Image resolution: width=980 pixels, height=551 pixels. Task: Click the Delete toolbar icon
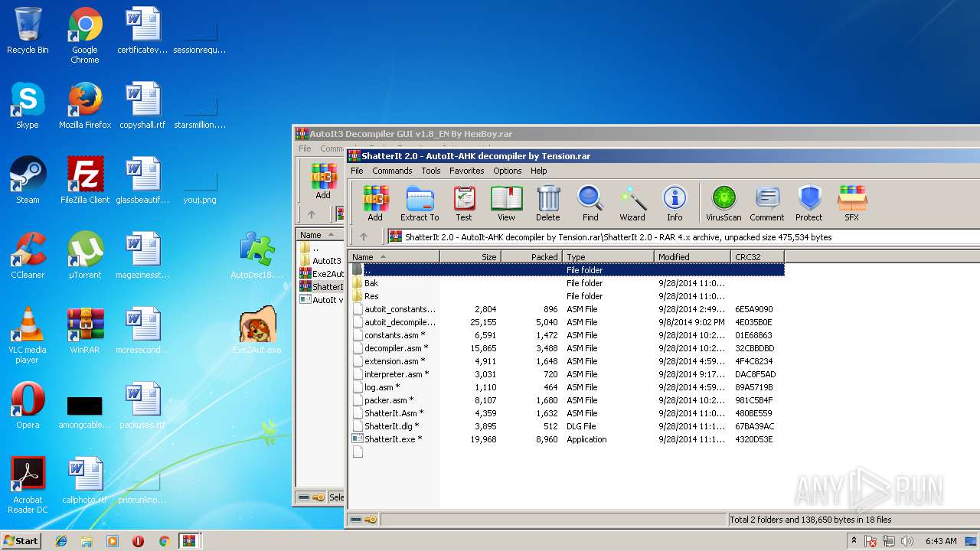tap(548, 204)
